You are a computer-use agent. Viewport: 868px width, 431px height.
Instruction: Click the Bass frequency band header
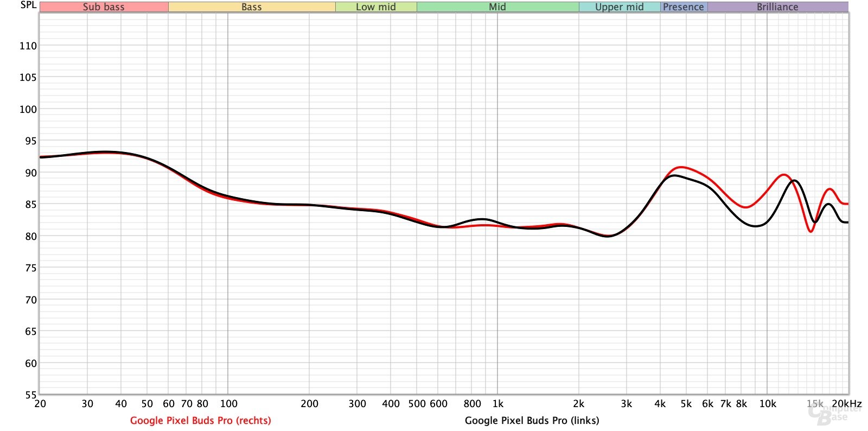(252, 7)
